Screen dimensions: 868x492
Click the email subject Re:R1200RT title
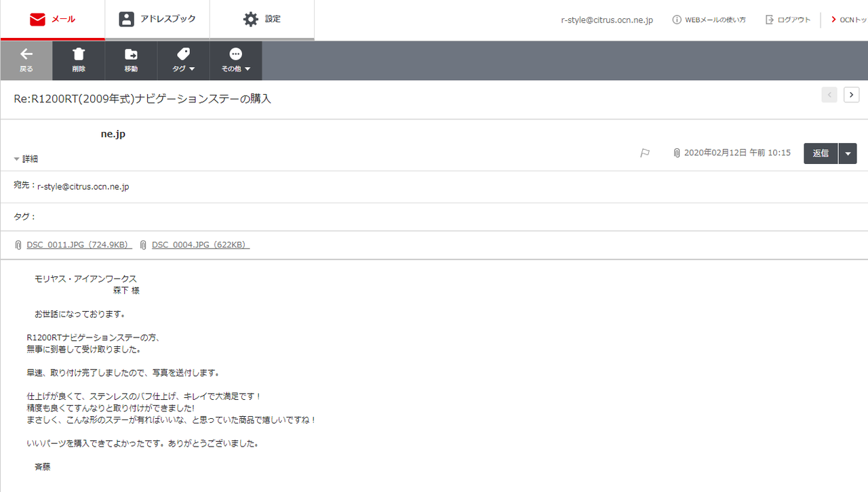(x=142, y=99)
